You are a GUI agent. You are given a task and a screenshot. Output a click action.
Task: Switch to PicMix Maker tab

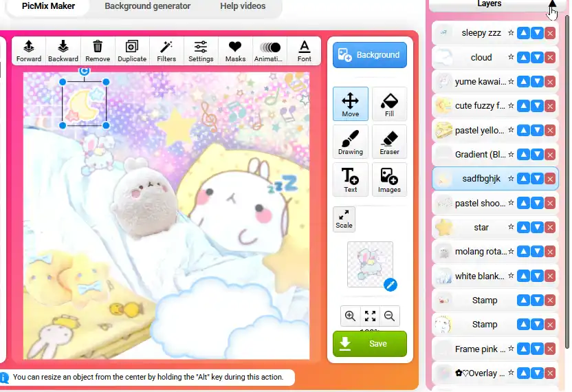tap(48, 6)
